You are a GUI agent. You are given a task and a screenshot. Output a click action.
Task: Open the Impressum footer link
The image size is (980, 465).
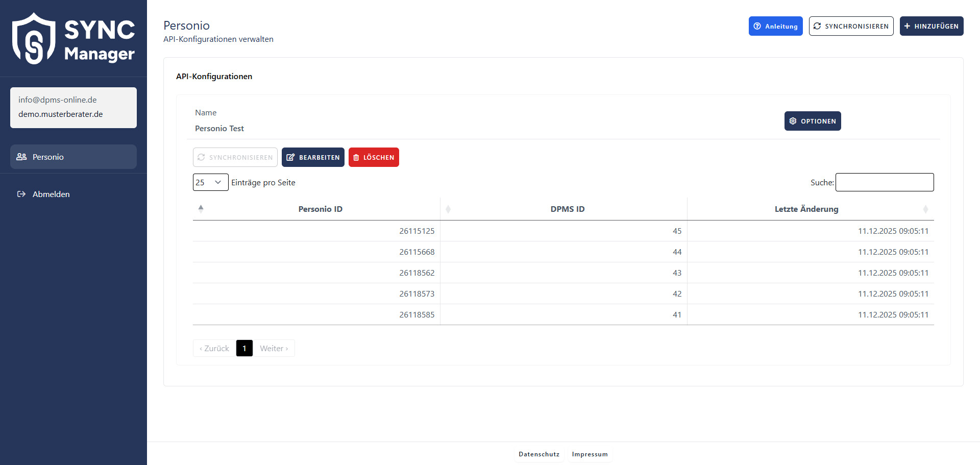click(x=590, y=454)
